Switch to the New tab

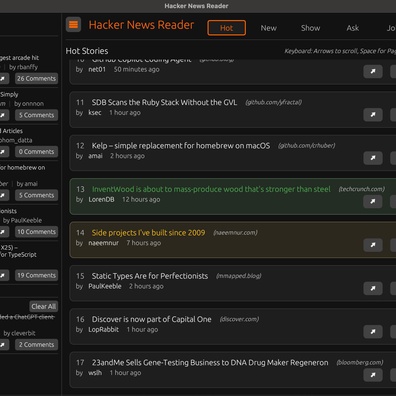point(269,28)
